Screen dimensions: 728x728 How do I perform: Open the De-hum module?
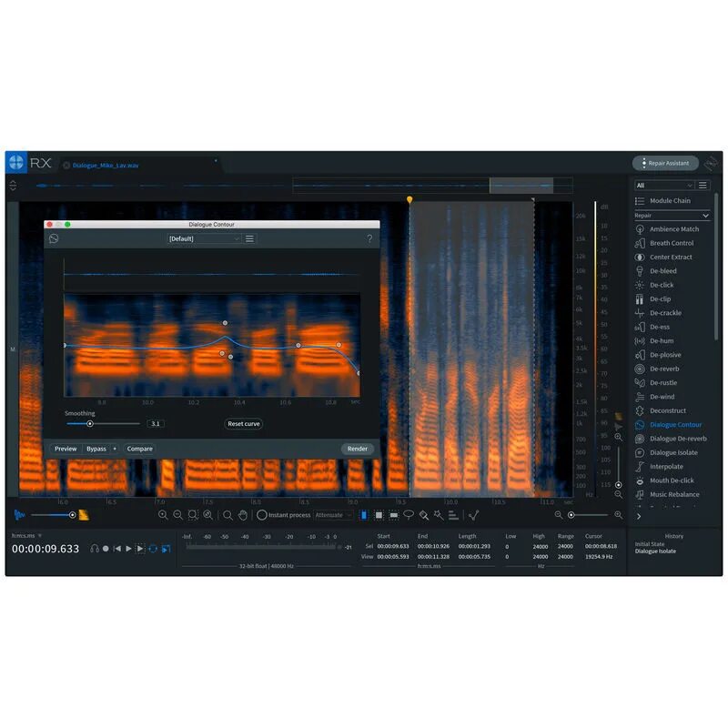click(654, 340)
